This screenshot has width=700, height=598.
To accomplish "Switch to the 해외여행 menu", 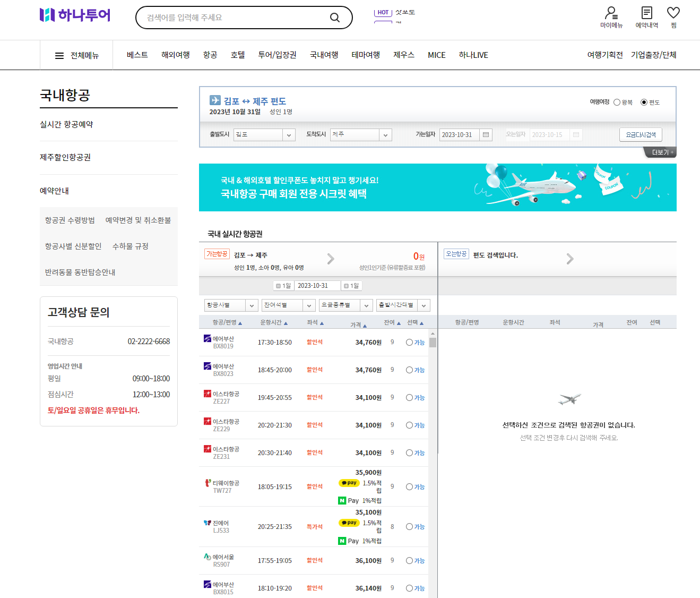I will (x=175, y=55).
